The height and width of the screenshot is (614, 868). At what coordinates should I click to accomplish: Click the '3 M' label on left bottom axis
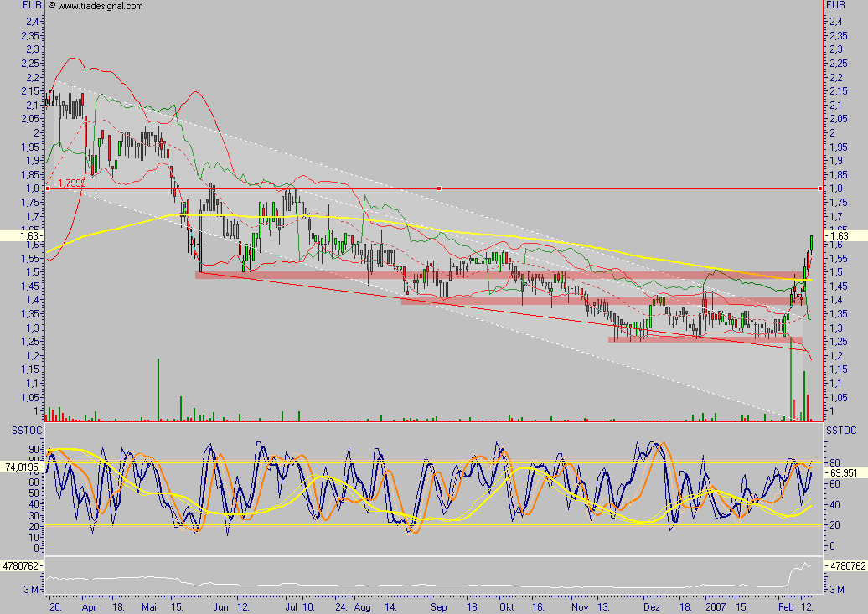point(31,590)
